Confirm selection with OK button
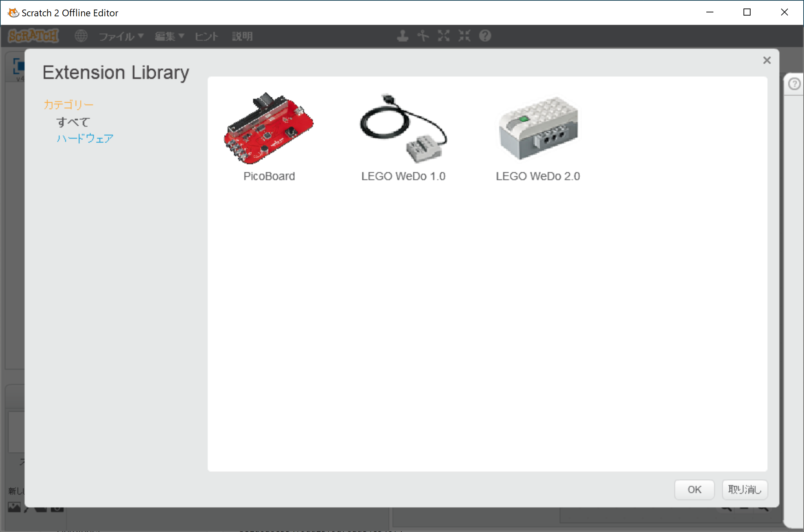The width and height of the screenshot is (804, 532). coord(694,490)
